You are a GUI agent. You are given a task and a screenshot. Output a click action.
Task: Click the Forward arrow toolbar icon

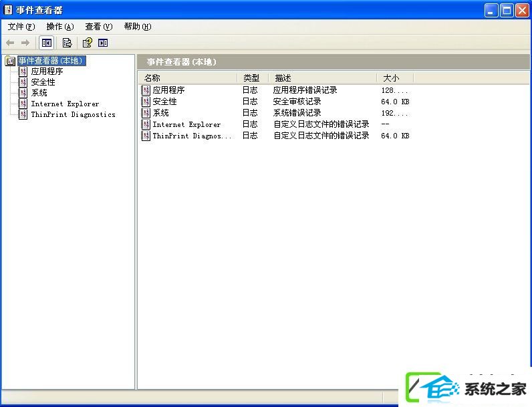click(x=25, y=43)
